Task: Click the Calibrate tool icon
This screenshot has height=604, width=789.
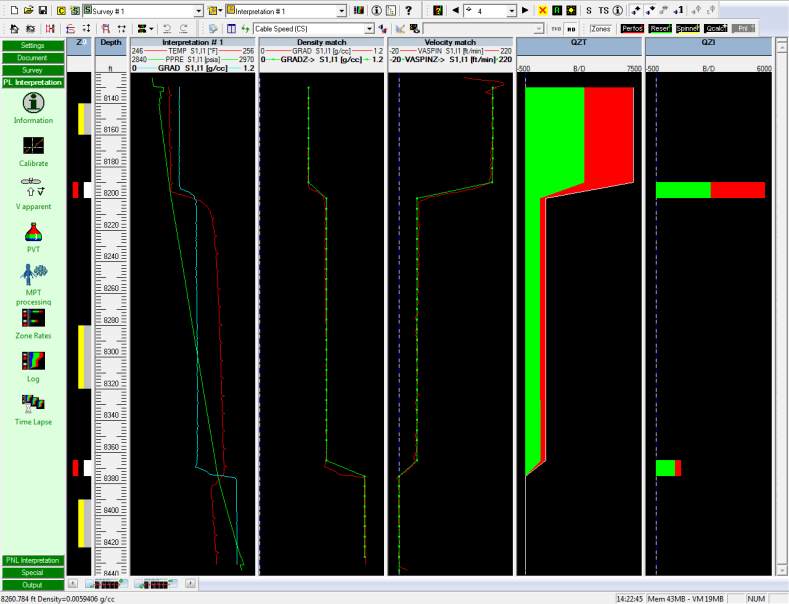Action: [x=33, y=146]
